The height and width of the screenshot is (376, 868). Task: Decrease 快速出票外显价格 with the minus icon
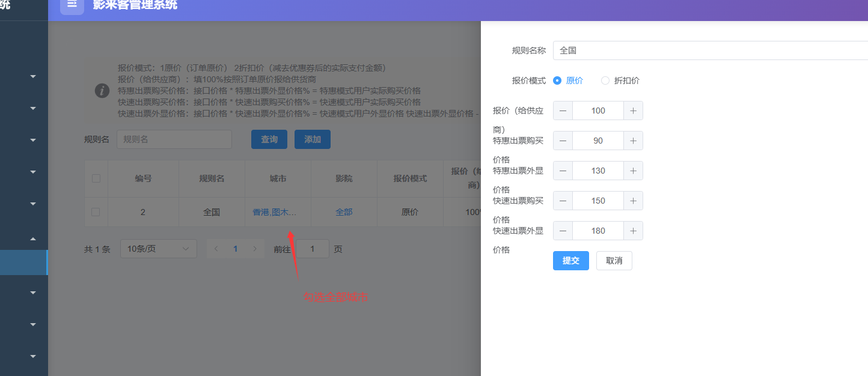pos(563,230)
